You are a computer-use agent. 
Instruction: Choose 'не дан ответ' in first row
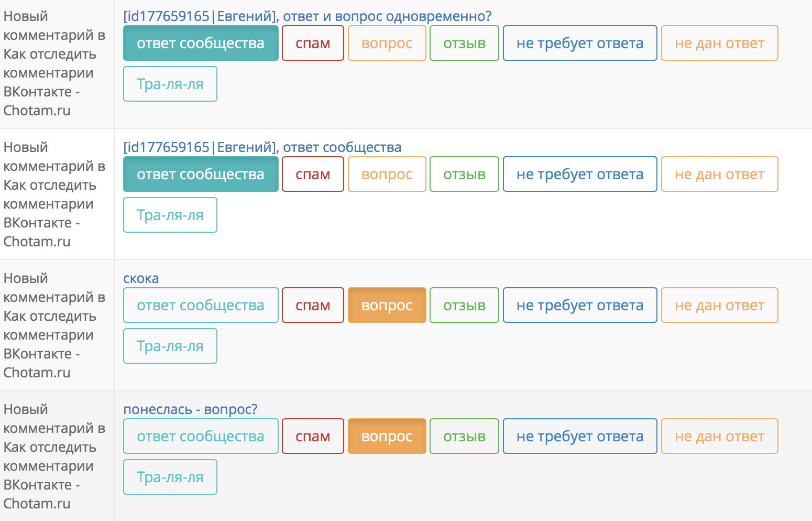(x=719, y=43)
